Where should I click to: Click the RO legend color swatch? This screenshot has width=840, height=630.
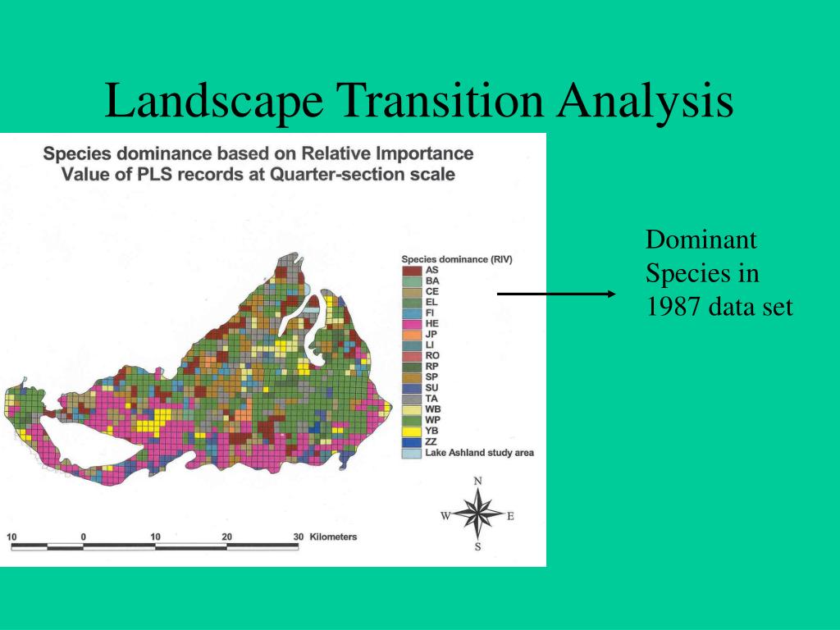pos(412,356)
